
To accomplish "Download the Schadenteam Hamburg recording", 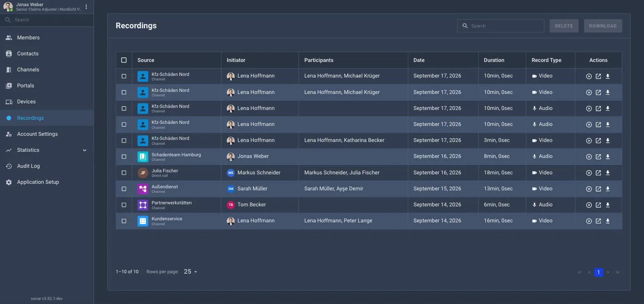I will point(608,157).
